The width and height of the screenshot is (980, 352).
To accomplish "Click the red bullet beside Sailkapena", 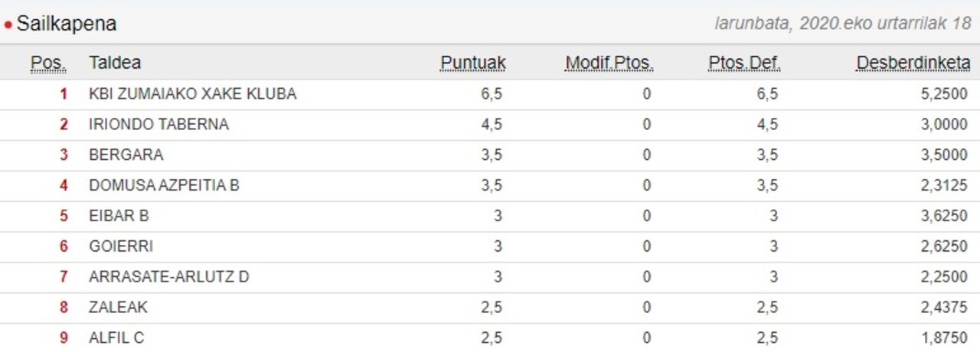I will click(x=8, y=25).
